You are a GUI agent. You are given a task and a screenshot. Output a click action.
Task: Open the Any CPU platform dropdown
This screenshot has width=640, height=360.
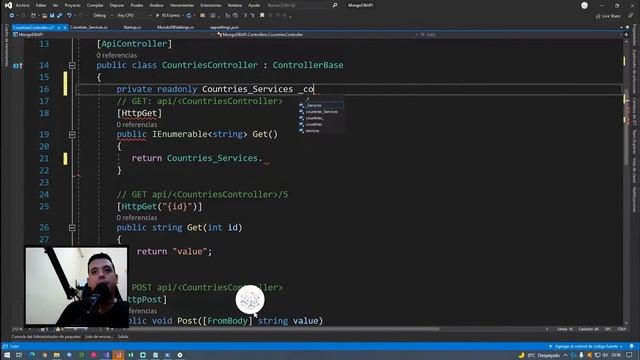pos(133,16)
